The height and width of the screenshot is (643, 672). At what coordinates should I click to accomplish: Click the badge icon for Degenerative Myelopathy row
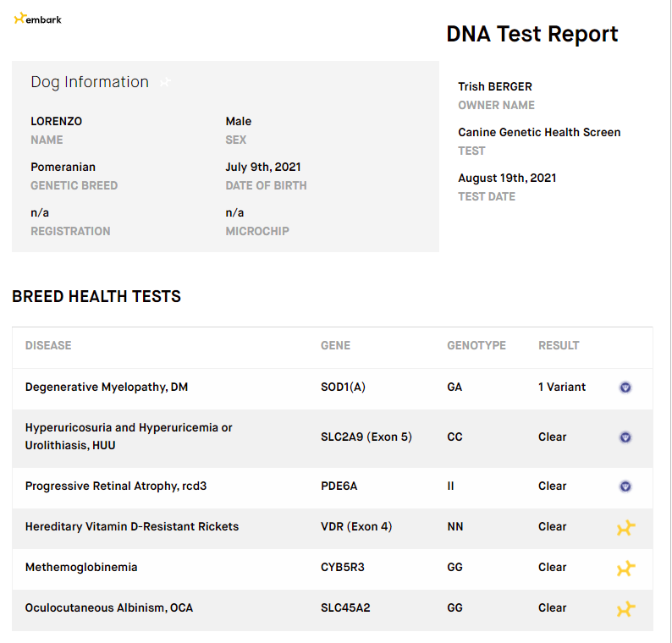(x=625, y=387)
